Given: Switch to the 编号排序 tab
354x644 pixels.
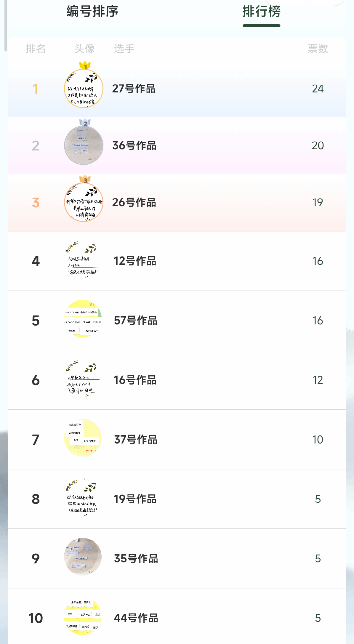Looking at the screenshot, I should [92, 11].
